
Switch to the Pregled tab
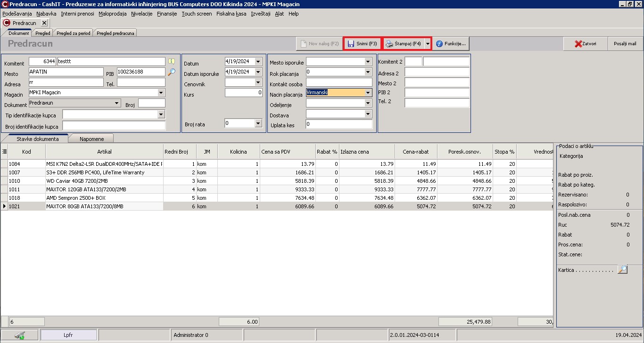tap(43, 33)
